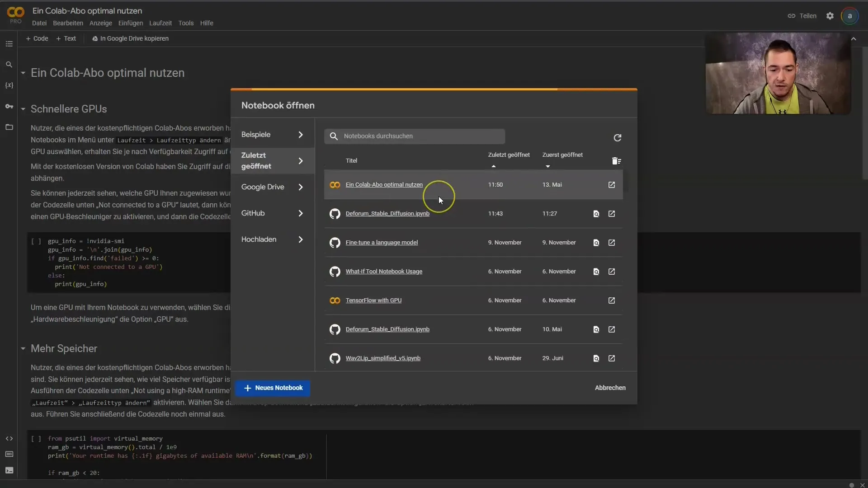868x488 pixels.
Task: Open the secrets key icon in sidebar
Action: tap(9, 106)
